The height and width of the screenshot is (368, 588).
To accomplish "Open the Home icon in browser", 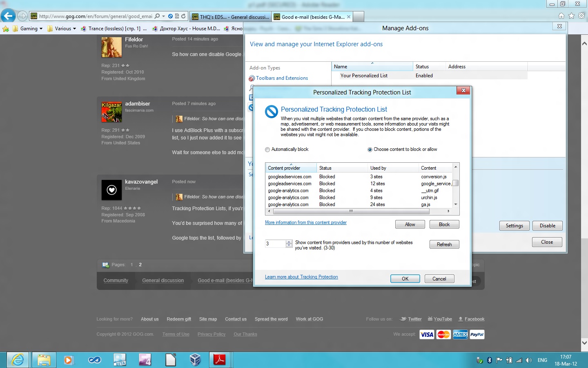I will point(561,16).
